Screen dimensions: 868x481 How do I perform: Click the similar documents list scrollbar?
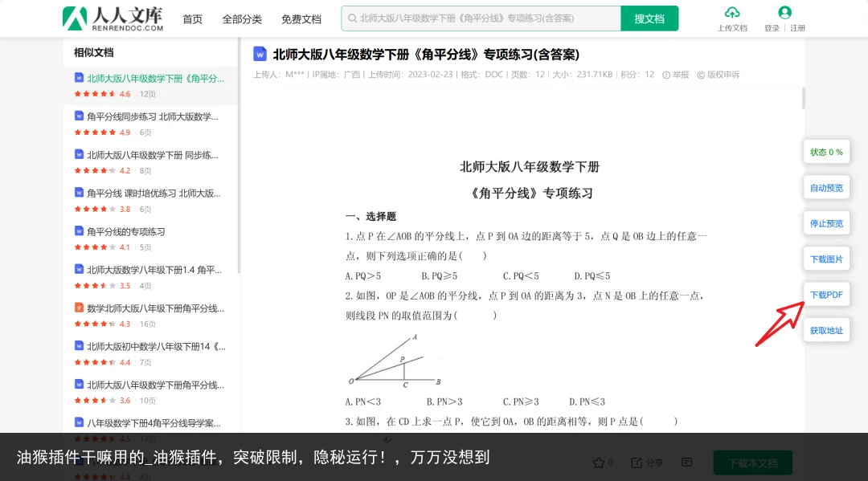239,156
